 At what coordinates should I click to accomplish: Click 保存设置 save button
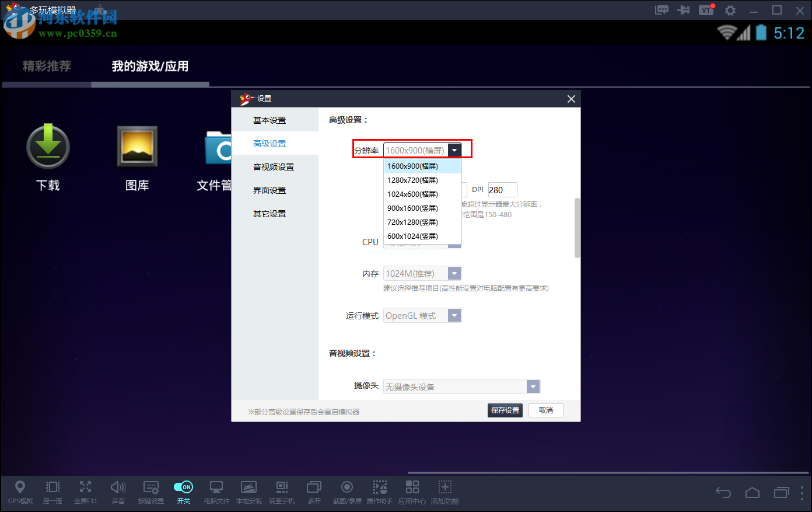tap(505, 410)
